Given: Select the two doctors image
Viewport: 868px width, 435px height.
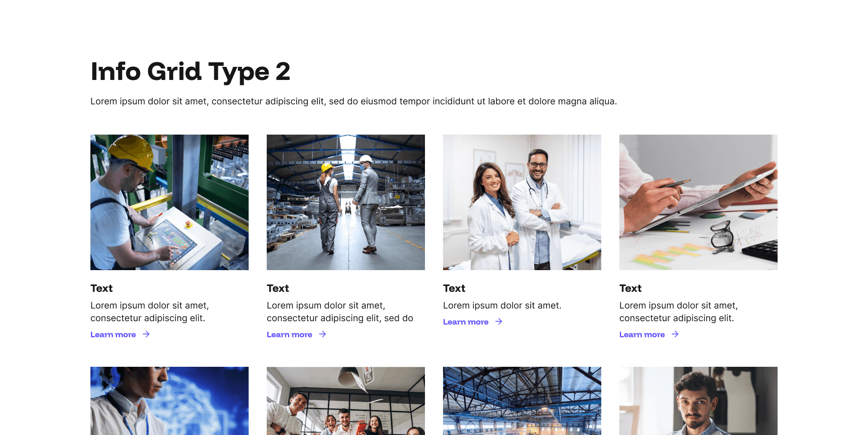Looking at the screenshot, I should (522, 202).
